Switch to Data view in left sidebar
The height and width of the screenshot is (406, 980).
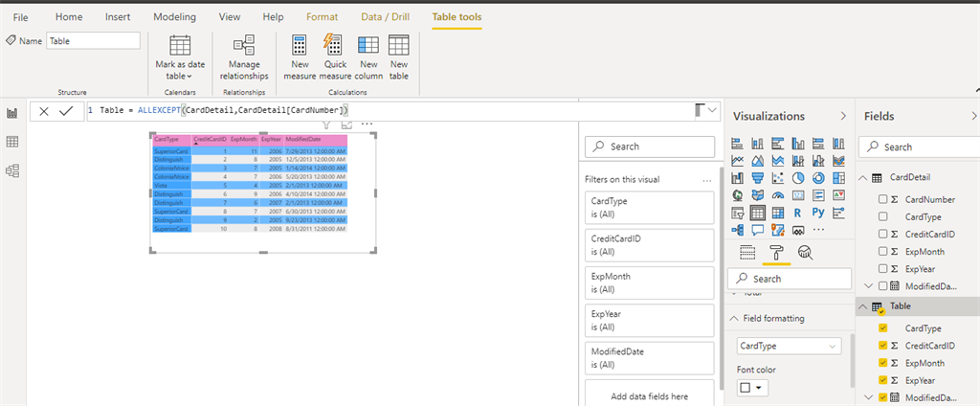11,142
